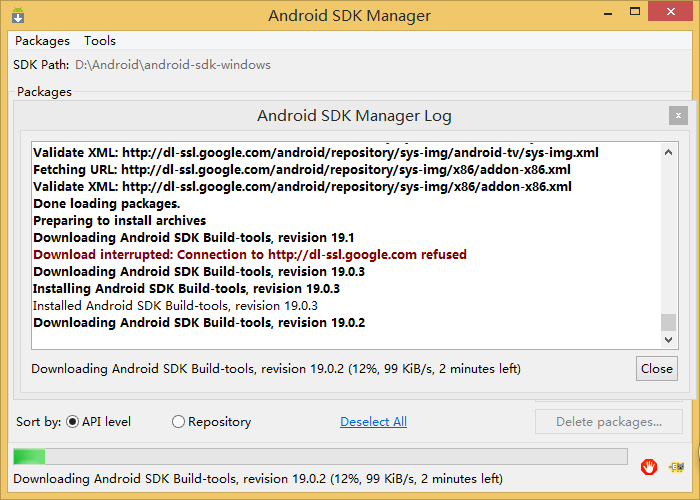Open the Packages menu
The image size is (700, 500).
point(42,41)
